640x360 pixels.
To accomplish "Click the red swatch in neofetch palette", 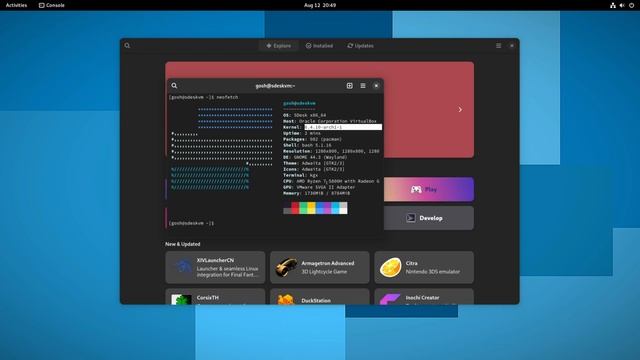I will tap(295, 208).
